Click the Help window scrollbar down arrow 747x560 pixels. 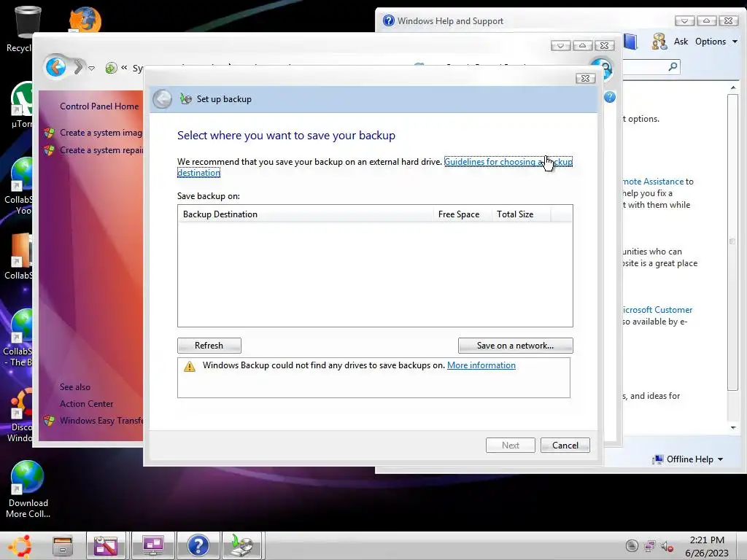pos(732,427)
